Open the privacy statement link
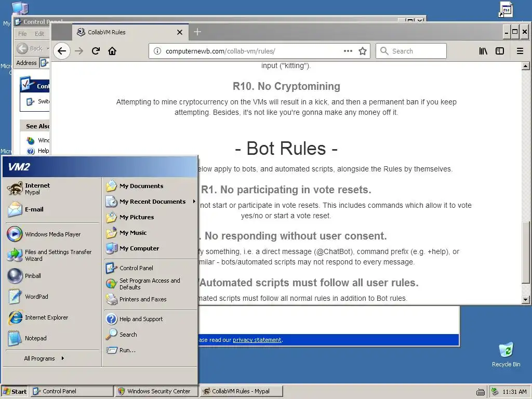The image size is (532, 399). point(257,340)
